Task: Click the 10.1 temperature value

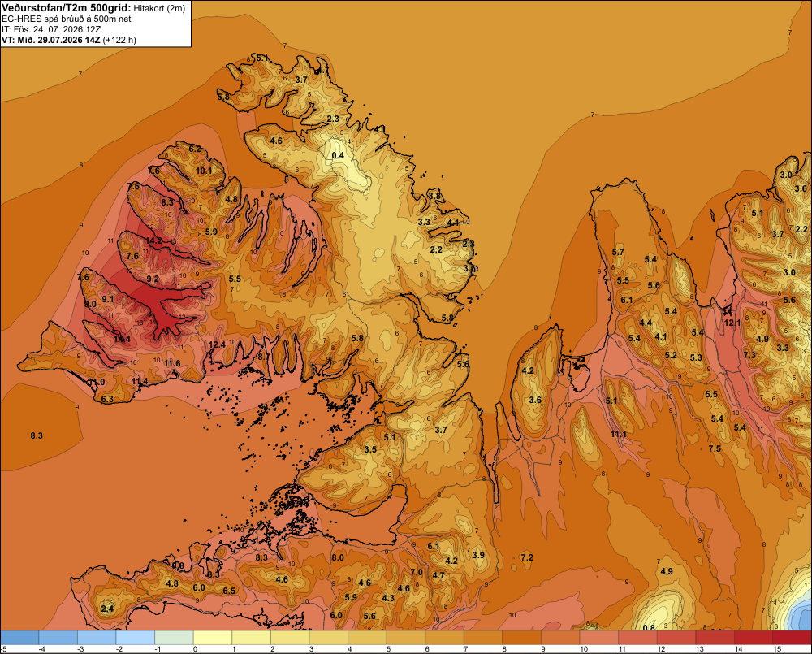Action: click(x=204, y=171)
